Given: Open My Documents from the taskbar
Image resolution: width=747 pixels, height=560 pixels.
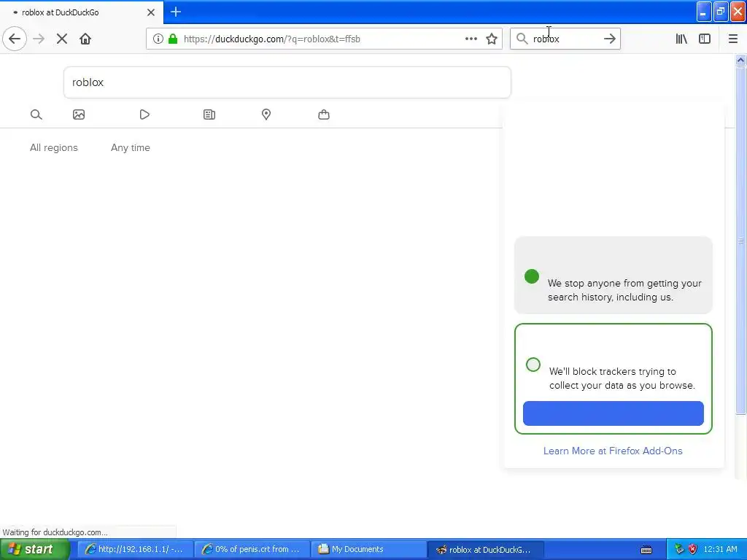Looking at the screenshot, I should (368, 549).
